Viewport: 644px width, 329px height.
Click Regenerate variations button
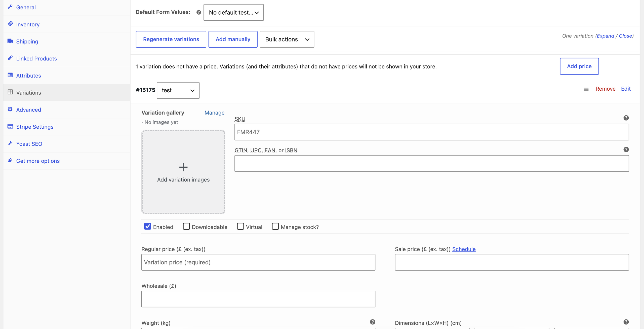[x=171, y=39]
